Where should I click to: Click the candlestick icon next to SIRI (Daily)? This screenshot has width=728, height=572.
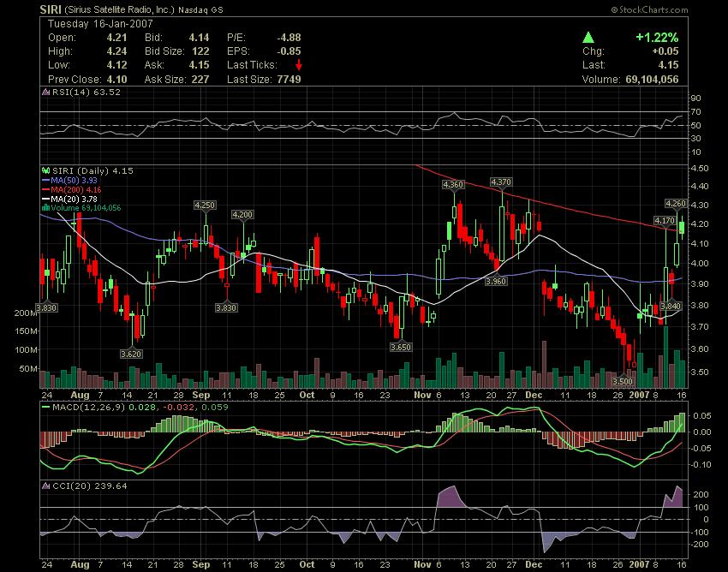pyautogui.click(x=45, y=171)
